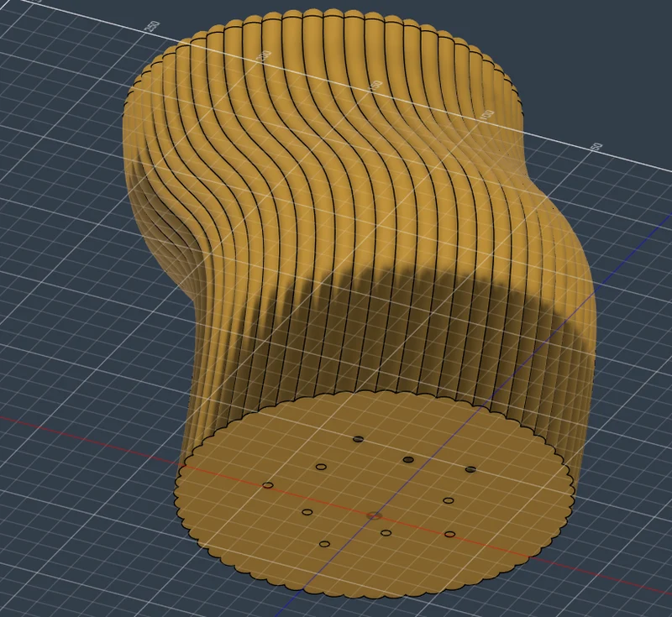Select the leftmost hole on the red axis
Viewport: 672px width, 617px height.
[268, 485]
